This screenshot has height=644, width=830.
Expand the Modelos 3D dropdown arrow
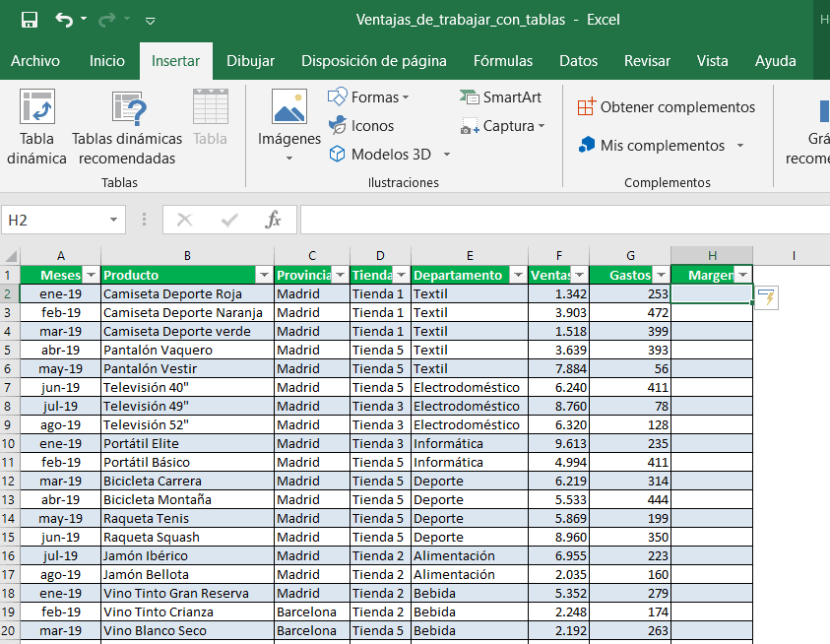447,155
